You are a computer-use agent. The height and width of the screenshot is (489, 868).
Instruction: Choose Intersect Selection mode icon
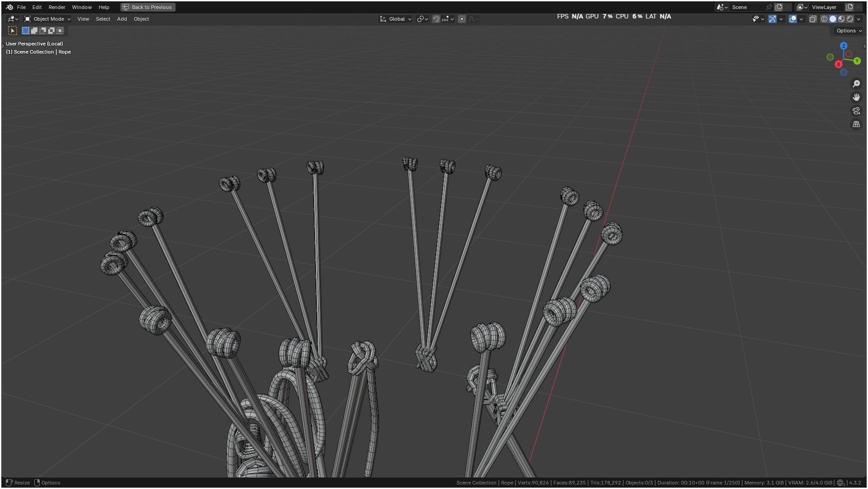click(x=60, y=31)
